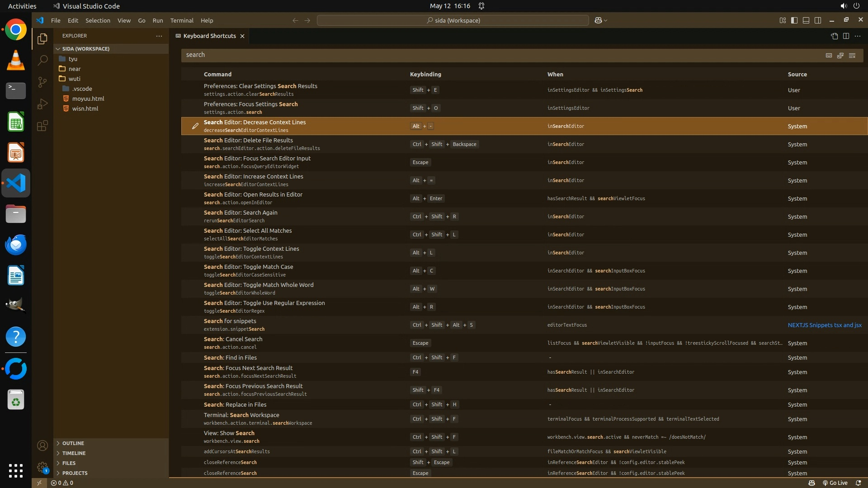Expand the TIMELINE section
868x488 pixels.
(x=74, y=453)
